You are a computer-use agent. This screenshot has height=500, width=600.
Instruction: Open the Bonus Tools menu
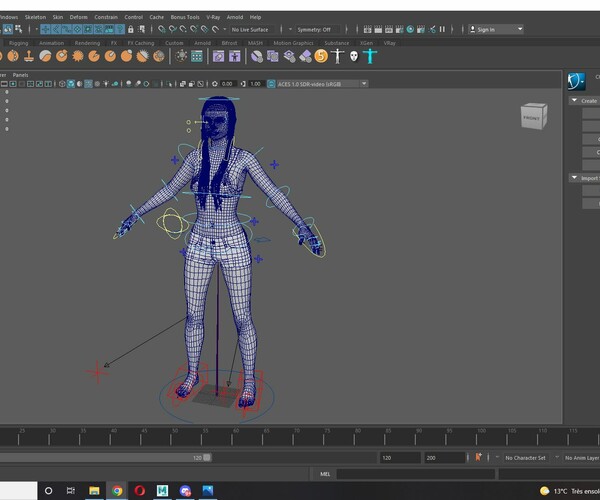pyautogui.click(x=185, y=17)
